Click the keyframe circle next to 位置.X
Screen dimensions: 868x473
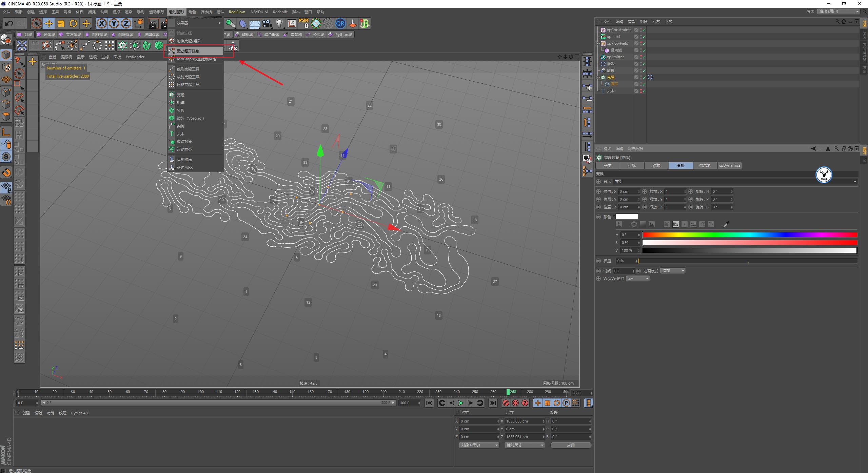click(x=599, y=191)
